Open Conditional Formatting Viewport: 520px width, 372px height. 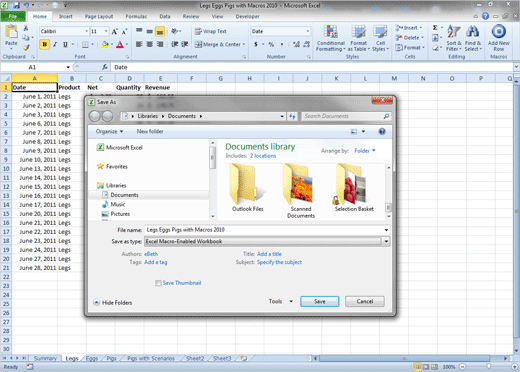click(331, 39)
